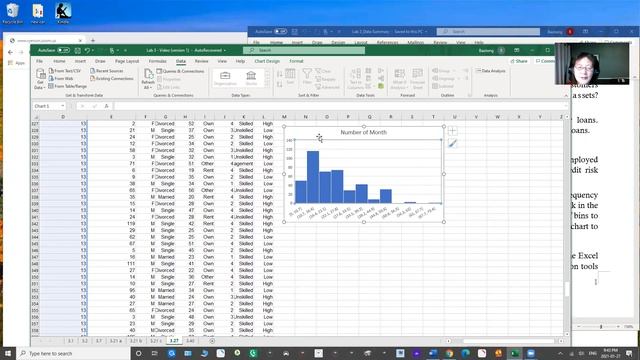Choose the Organization data type
This screenshot has width=640, height=360.
(225, 78)
